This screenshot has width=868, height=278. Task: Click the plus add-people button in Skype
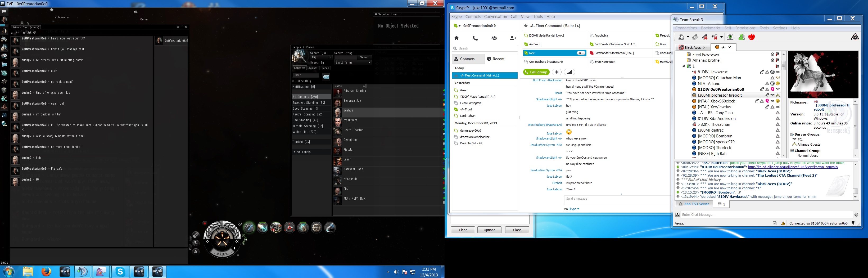557,72
